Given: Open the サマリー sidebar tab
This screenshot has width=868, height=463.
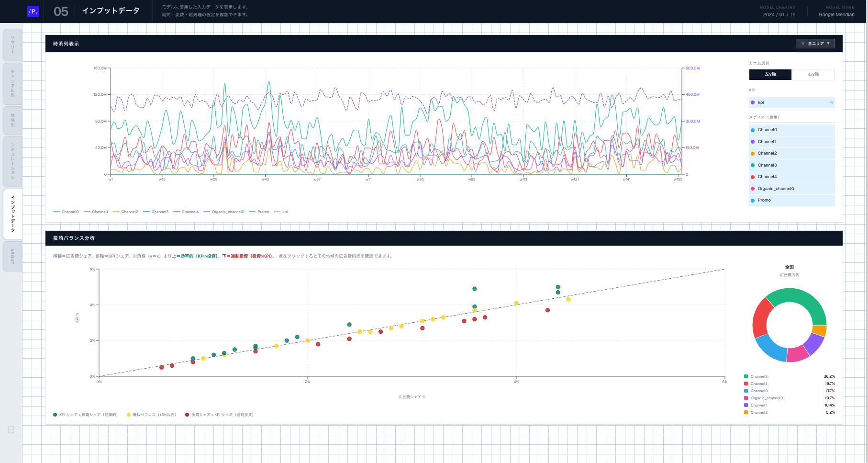Looking at the screenshot, I should pos(12,45).
